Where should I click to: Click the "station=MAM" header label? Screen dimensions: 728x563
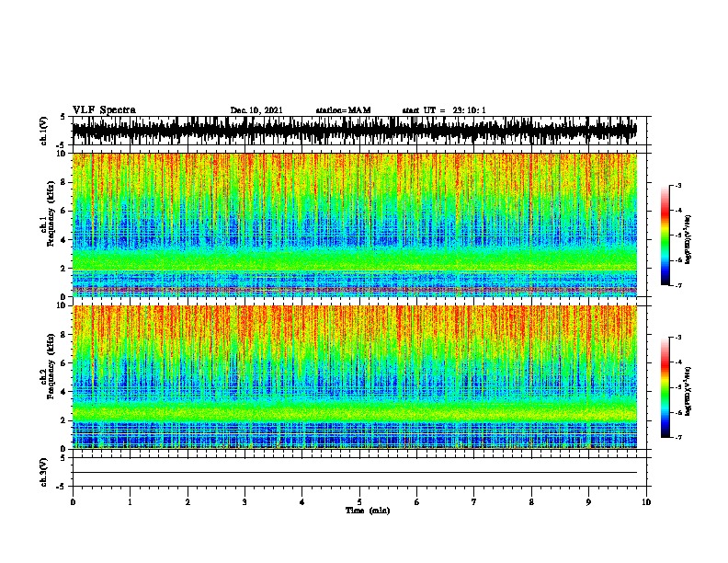click(x=343, y=110)
